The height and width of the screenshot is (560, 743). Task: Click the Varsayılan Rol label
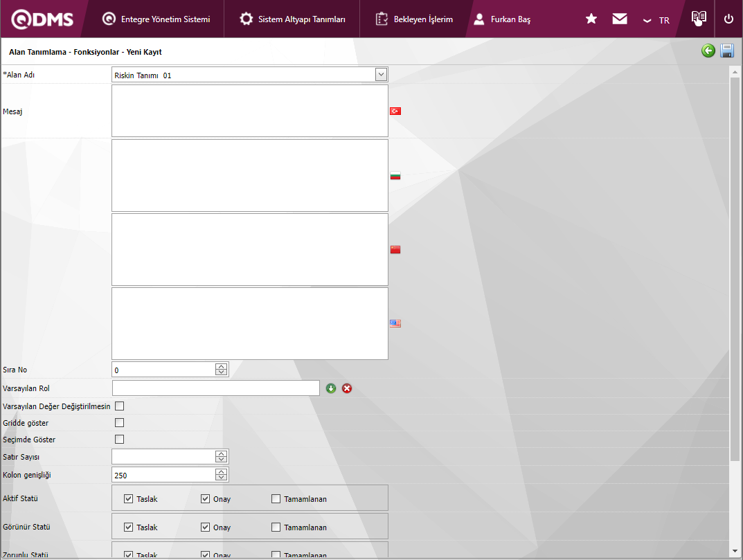pos(26,388)
